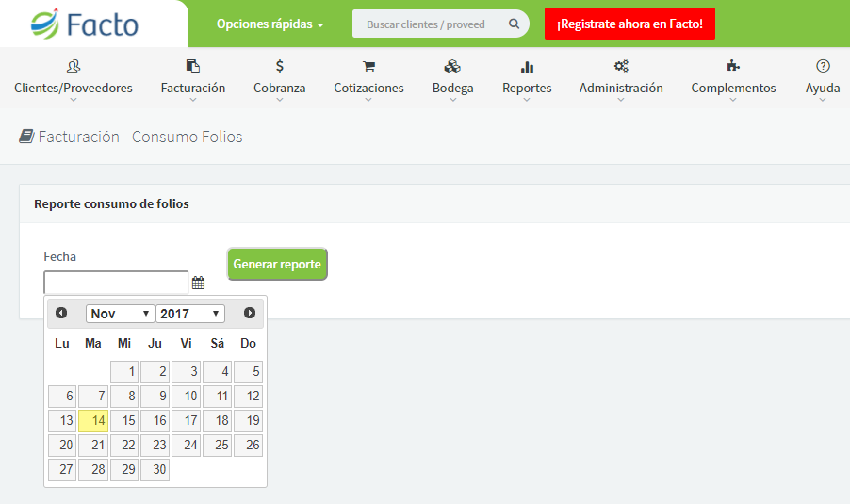Image resolution: width=850 pixels, height=504 pixels.
Task: Expand chevron under Facturación
Action: coord(193,100)
